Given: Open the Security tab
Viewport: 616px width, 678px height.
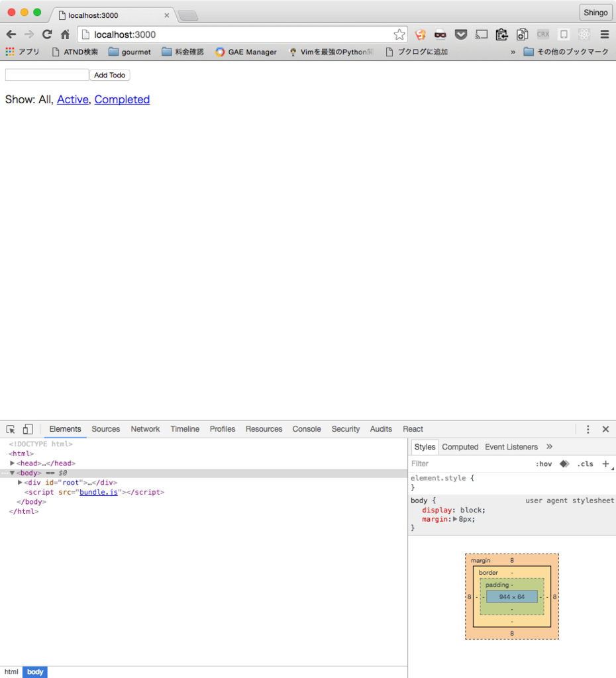Looking at the screenshot, I should [x=346, y=429].
